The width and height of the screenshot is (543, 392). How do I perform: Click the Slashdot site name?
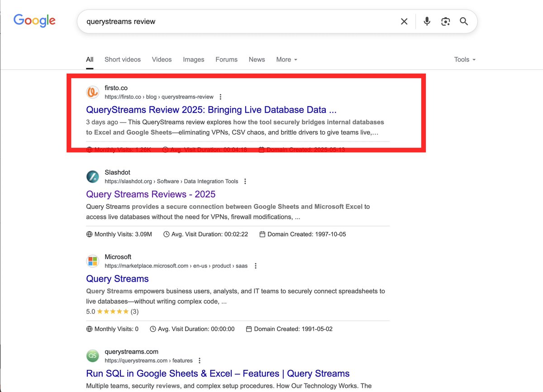[118, 172]
